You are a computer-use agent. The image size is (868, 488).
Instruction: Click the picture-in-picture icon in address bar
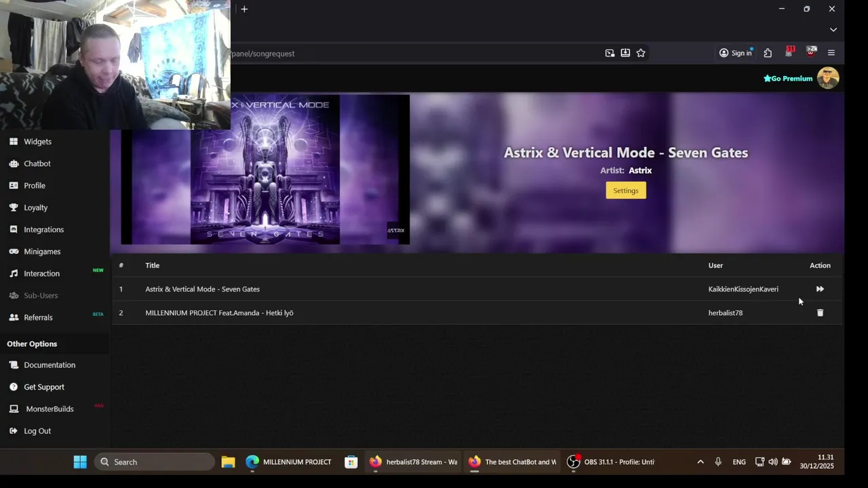610,53
